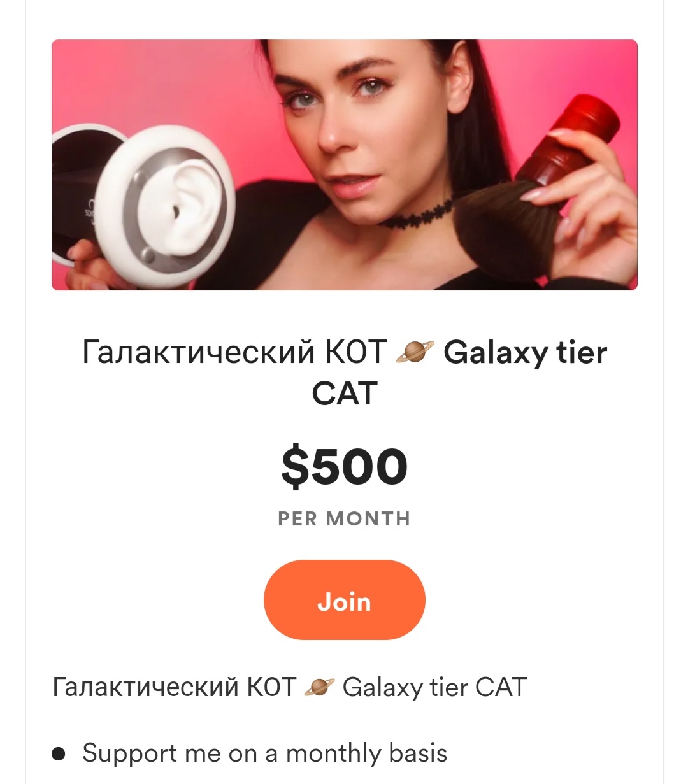Click the CAT word on the heading's second line
This screenshot has width=688, height=784.
(x=344, y=394)
